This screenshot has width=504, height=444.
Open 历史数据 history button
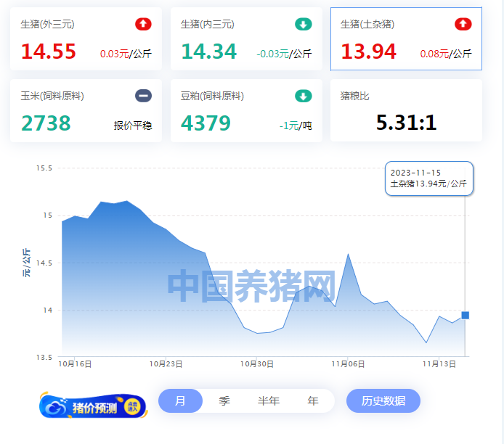coord(383,400)
